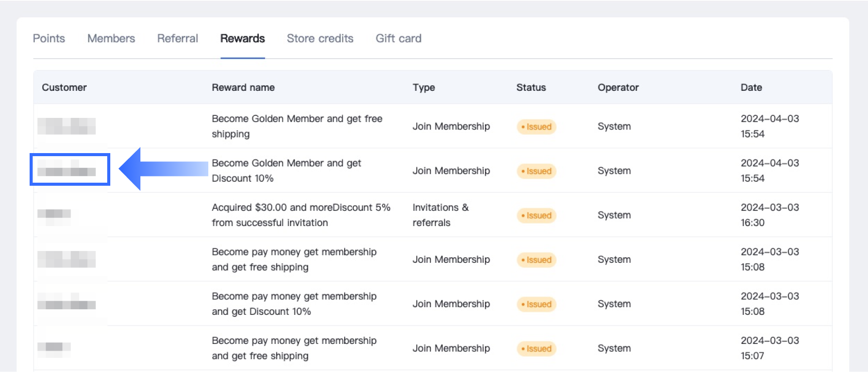Click the Status column header

pos(531,87)
